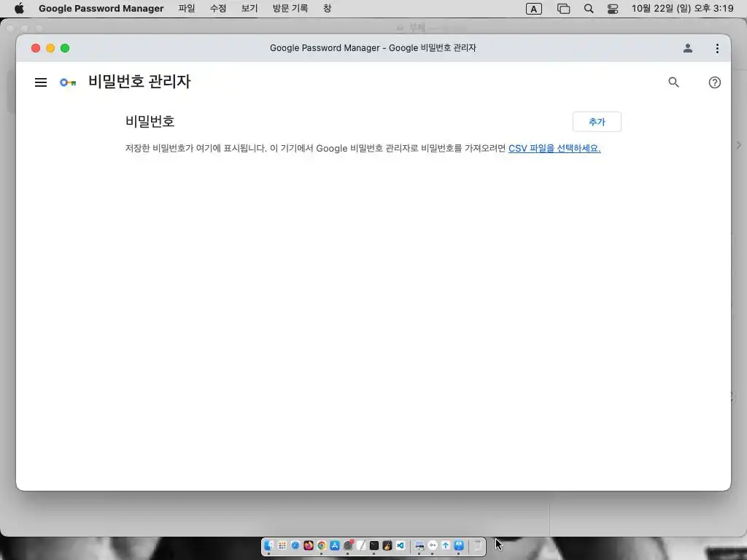Open the help question mark icon
747x560 pixels.
(x=714, y=82)
